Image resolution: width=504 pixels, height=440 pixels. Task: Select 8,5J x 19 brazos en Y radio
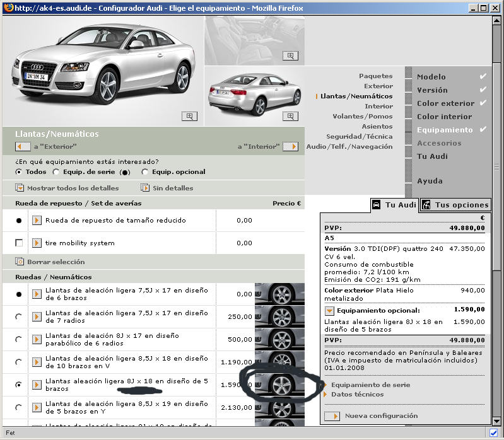[19, 407]
